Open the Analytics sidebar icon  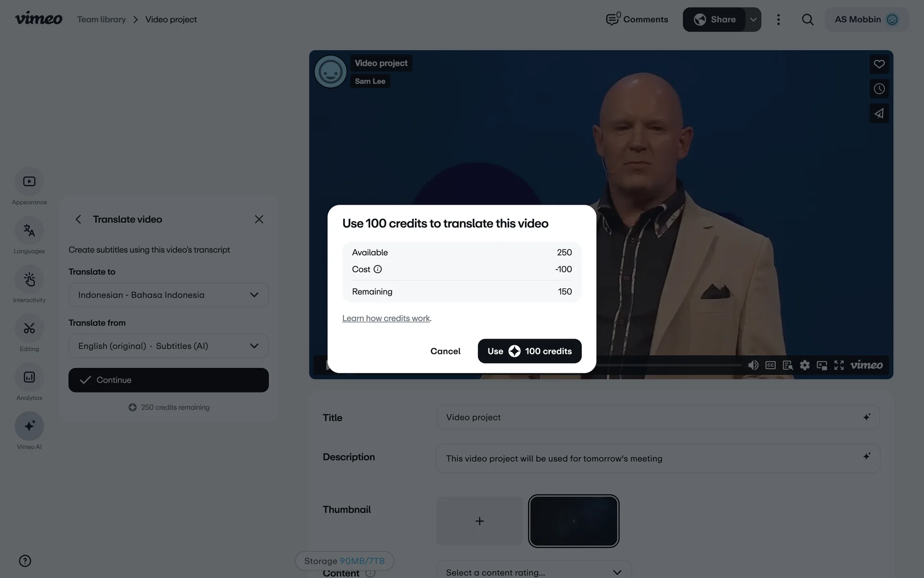click(x=29, y=377)
